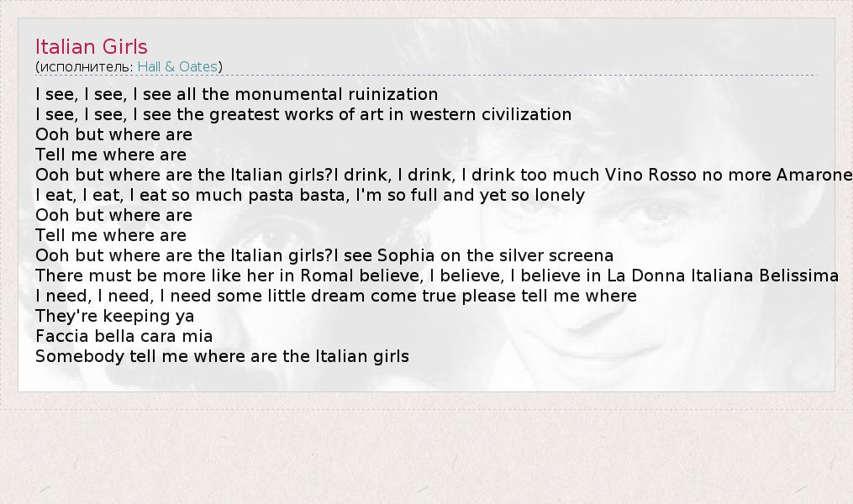Click the line "Faccia bella cara mia"
Screen dimensions: 853x504
[124, 336]
